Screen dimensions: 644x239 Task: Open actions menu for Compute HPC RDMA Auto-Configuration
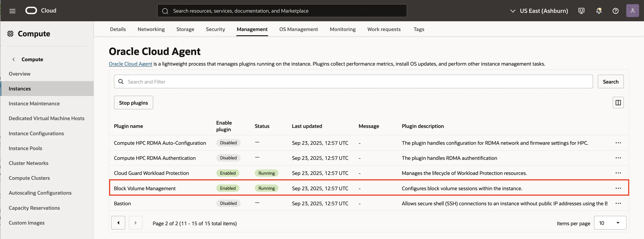(618, 143)
